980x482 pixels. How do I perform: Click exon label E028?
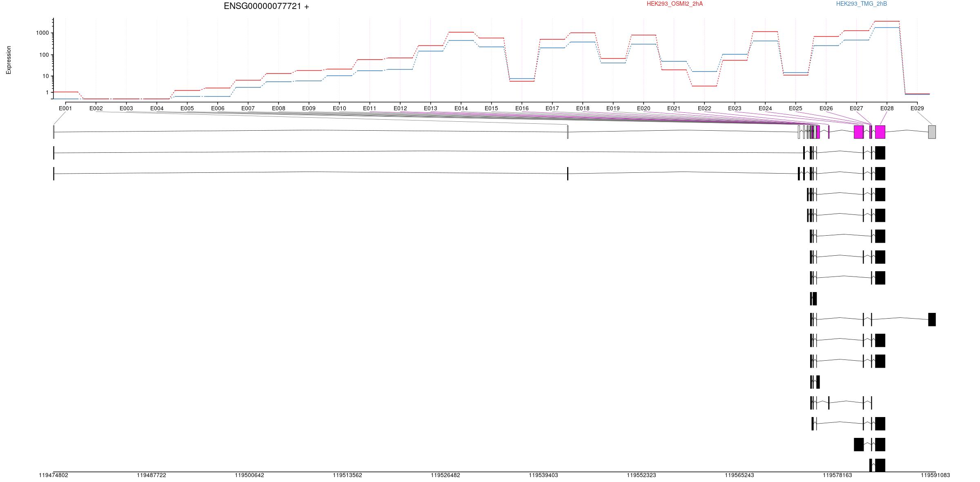(x=887, y=108)
